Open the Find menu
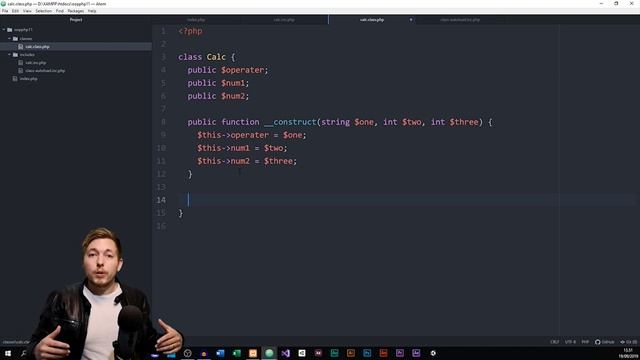 [60, 11]
